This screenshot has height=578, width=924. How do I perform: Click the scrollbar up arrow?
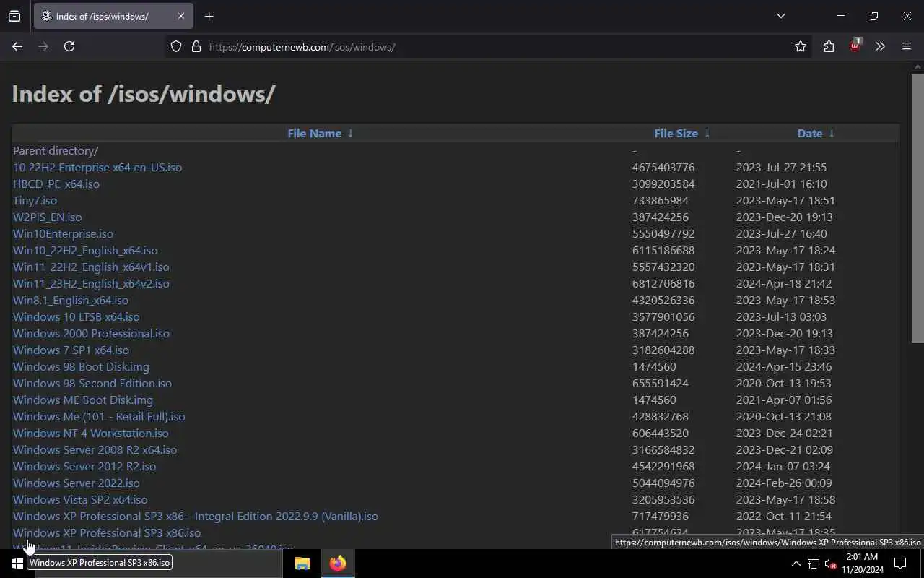tap(918, 67)
